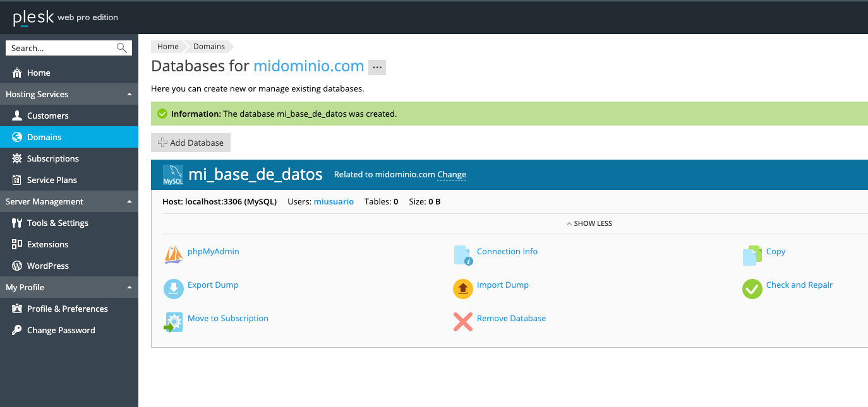Click the Move to Subscription icon
Image resolution: width=868 pixels, height=407 pixels.
tap(174, 322)
